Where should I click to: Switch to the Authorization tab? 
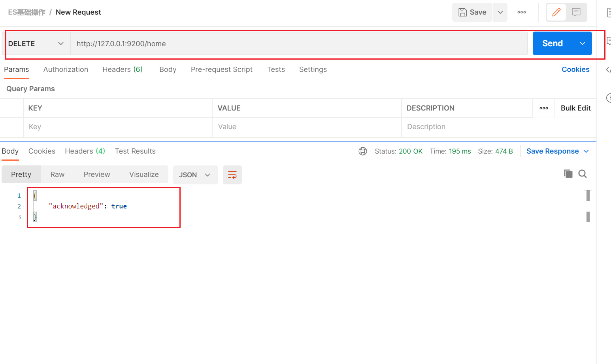[x=66, y=69]
